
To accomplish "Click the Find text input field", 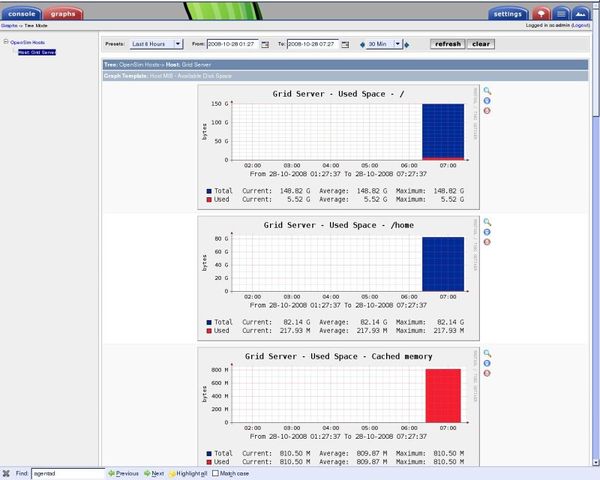I will pyautogui.click(x=64, y=473).
